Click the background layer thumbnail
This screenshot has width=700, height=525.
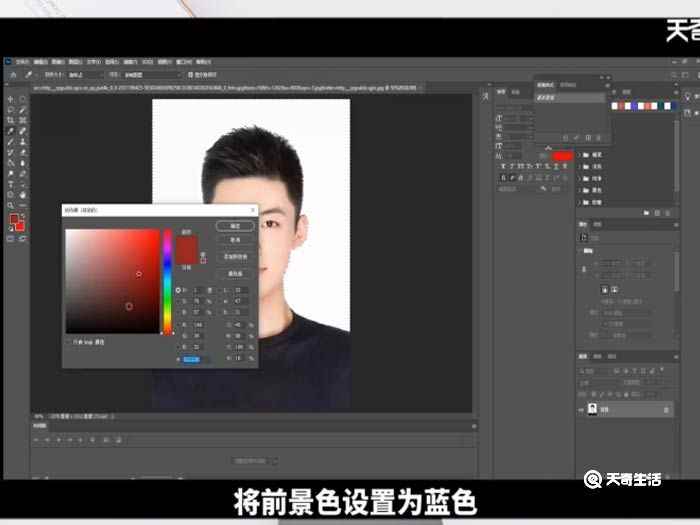(x=592, y=409)
